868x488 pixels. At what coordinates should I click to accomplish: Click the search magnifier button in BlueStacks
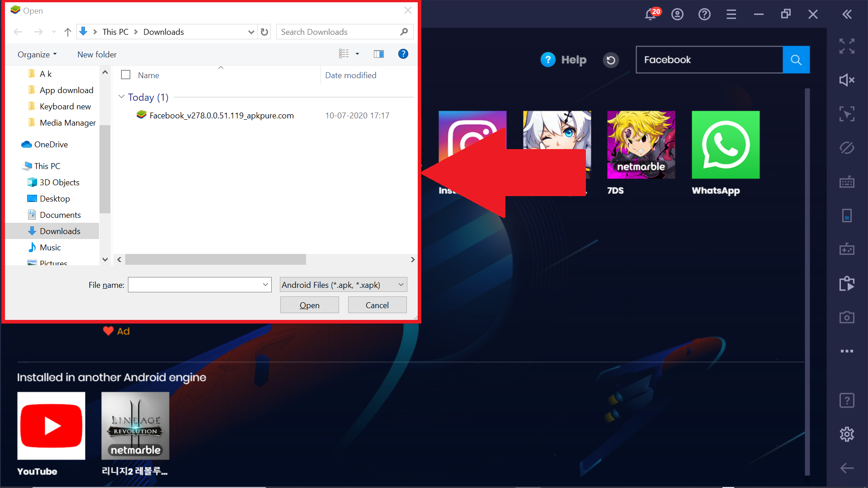click(796, 60)
